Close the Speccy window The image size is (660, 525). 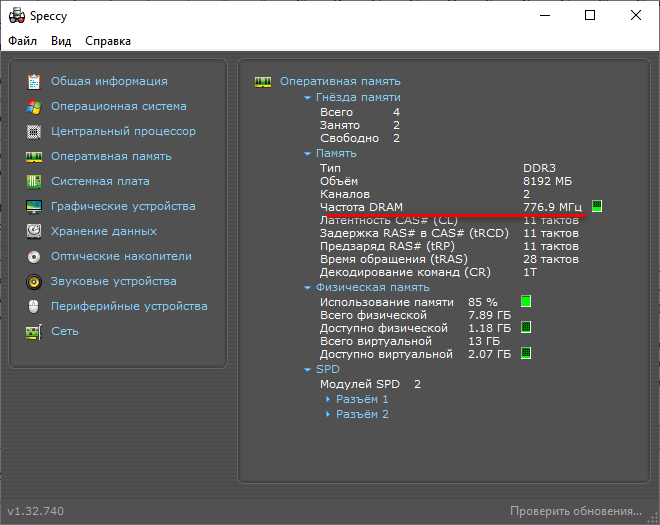tap(636, 16)
